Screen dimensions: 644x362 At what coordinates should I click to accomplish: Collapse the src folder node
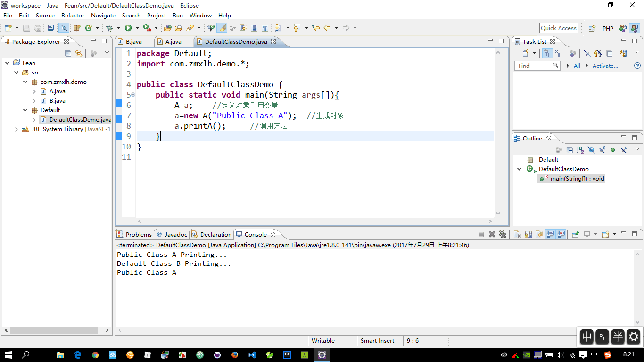point(17,73)
